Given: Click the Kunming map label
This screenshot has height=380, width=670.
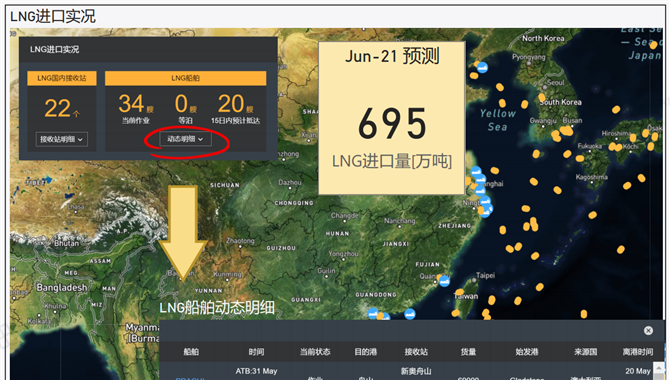Looking at the screenshot, I should pos(227,274).
